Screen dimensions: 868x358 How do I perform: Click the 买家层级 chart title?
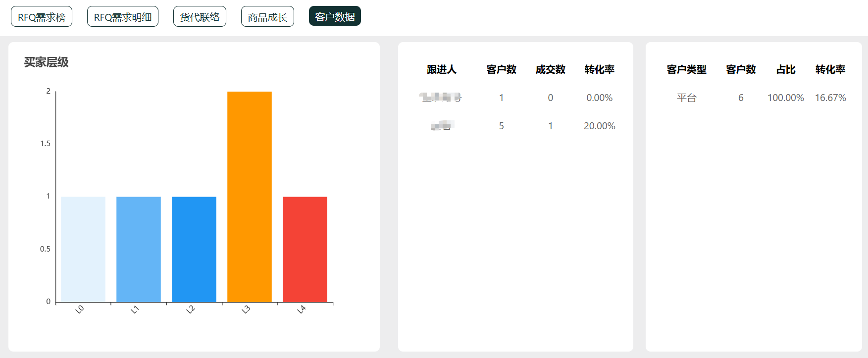(47, 62)
